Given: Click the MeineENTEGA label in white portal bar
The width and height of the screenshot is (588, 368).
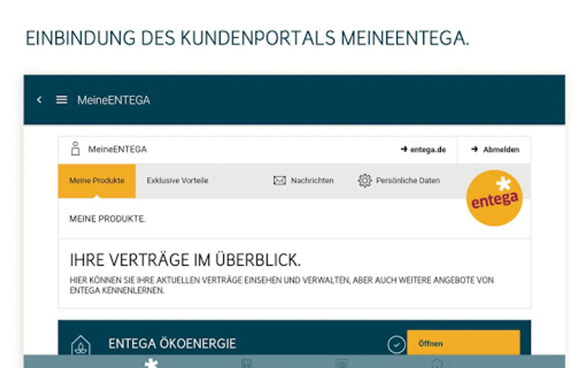Looking at the screenshot, I should [x=118, y=149].
